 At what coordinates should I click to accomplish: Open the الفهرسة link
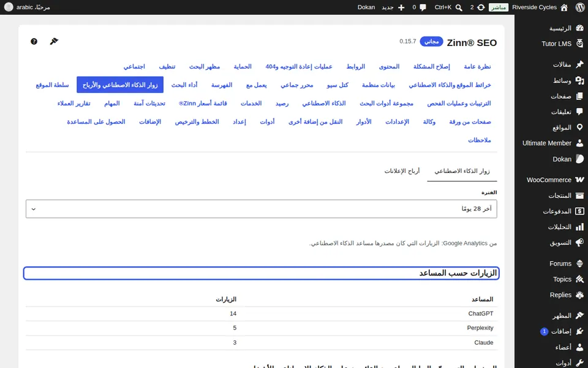point(222,85)
